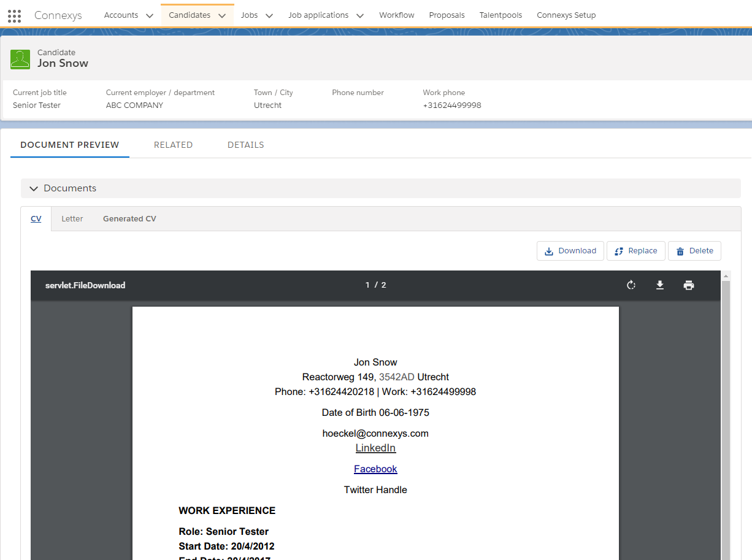
Task: Delete the CV document
Action: (695, 251)
